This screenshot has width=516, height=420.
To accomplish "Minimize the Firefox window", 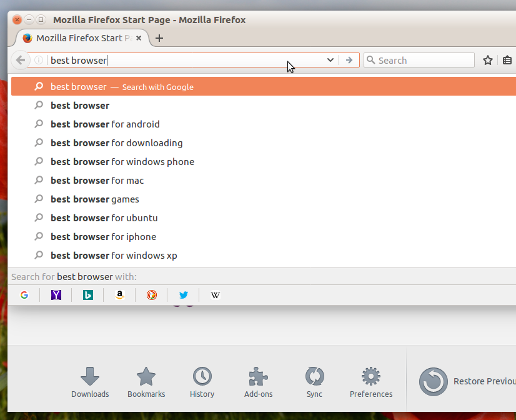I will pos(29,20).
